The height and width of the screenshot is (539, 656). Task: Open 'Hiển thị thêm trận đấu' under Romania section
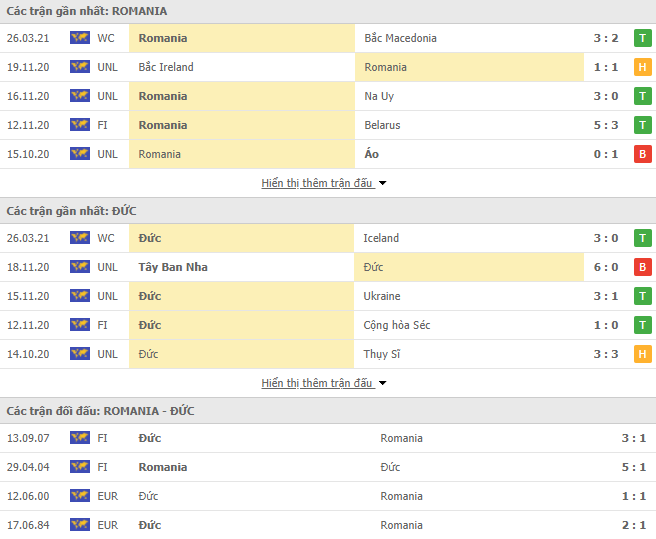point(316,183)
